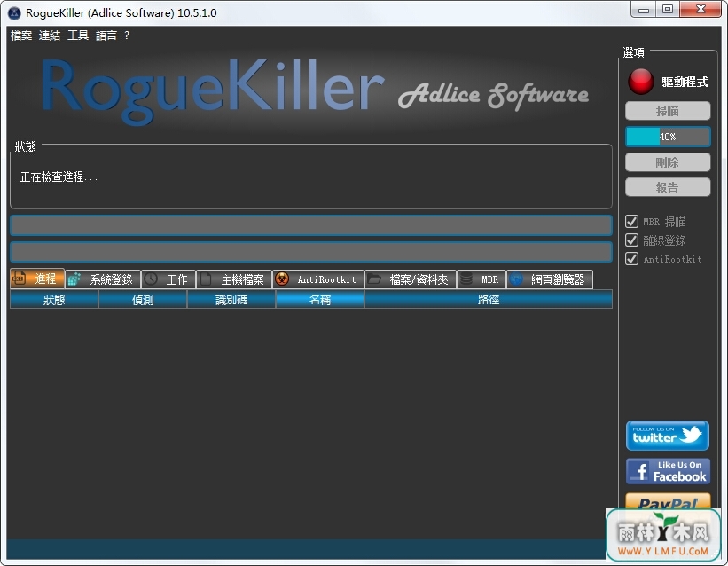The width and height of the screenshot is (728, 566).
Task: Switch to the 工作 tab
Action: 168,279
